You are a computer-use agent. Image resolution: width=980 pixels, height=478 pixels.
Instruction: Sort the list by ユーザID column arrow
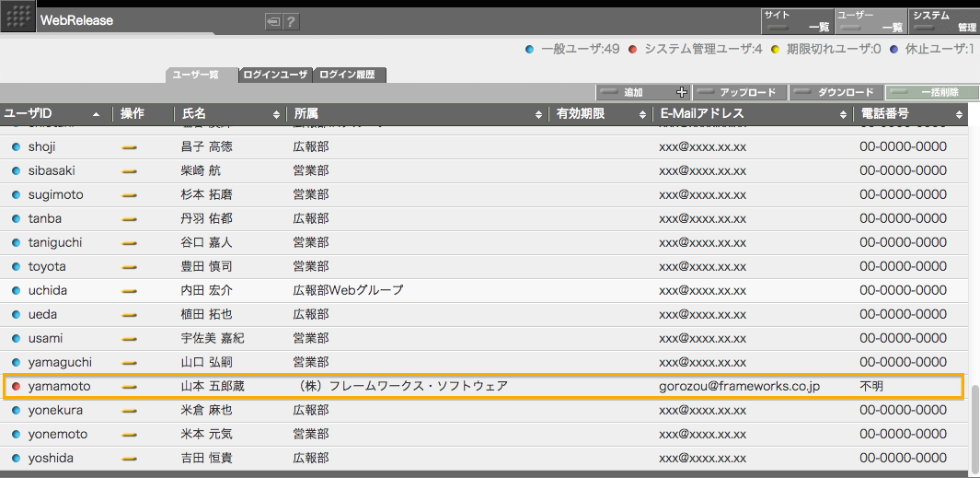click(97, 114)
